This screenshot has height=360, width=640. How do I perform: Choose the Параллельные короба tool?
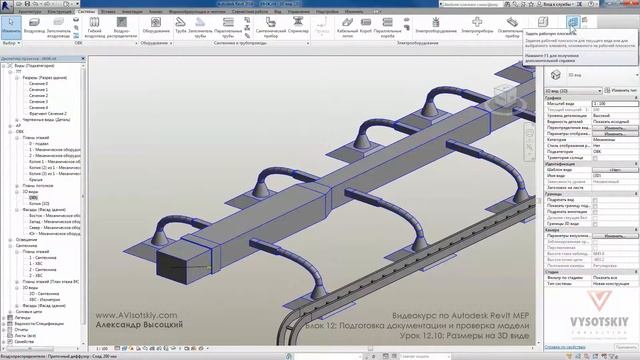(387, 27)
